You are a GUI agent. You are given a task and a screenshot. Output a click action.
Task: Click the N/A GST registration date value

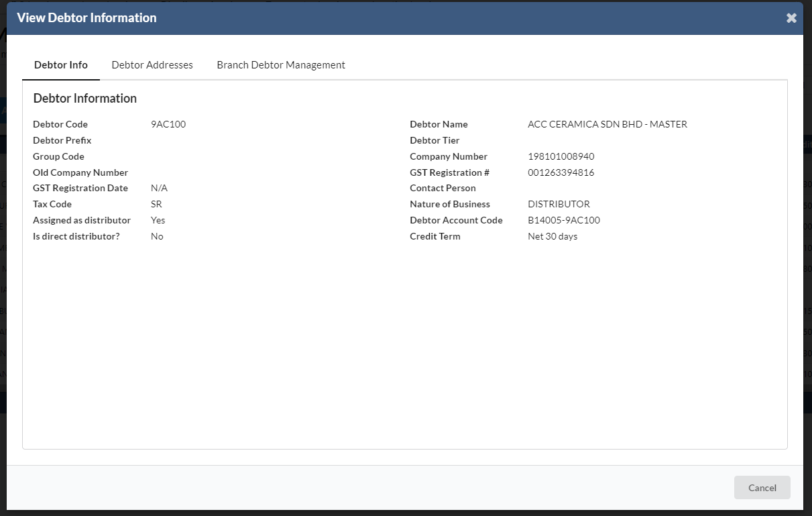tap(159, 188)
